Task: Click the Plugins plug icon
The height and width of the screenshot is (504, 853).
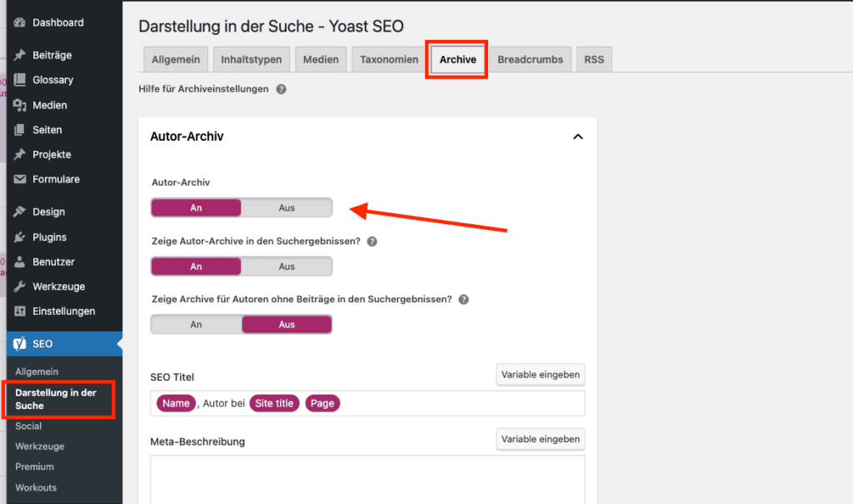Action: pyautogui.click(x=20, y=237)
